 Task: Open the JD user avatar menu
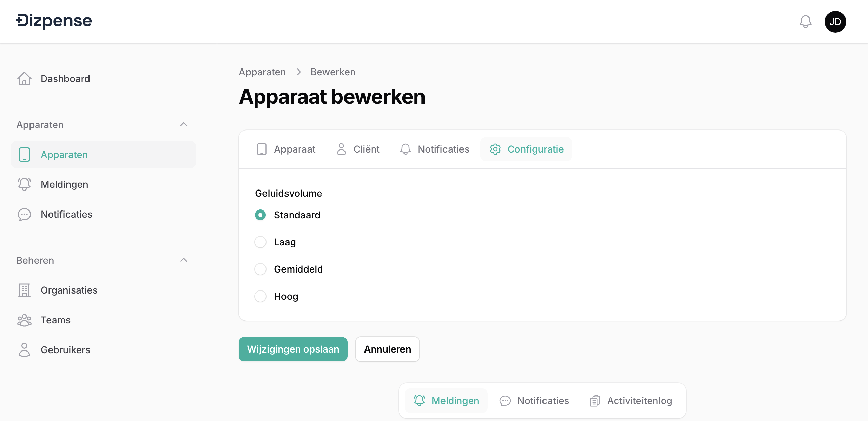(835, 22)
